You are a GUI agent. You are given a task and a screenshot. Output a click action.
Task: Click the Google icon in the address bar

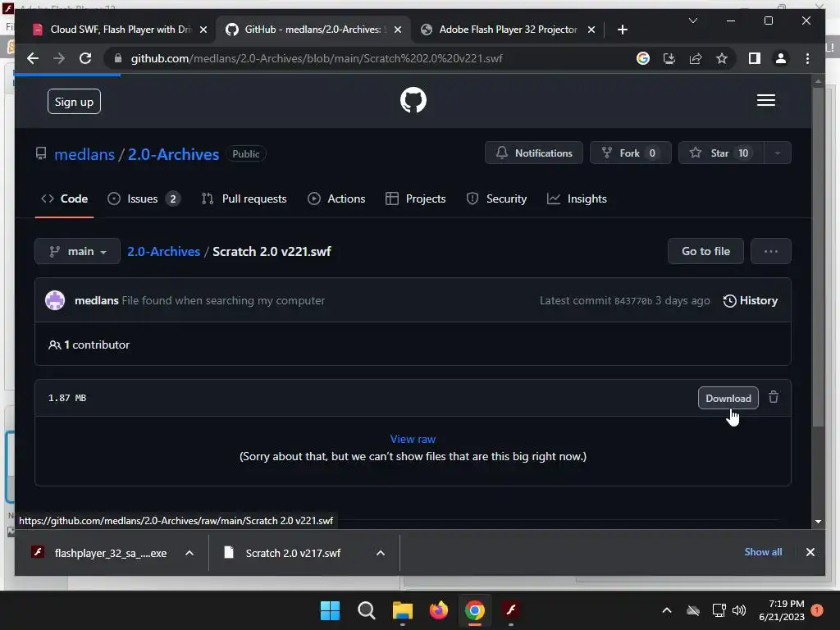[643, 58]
